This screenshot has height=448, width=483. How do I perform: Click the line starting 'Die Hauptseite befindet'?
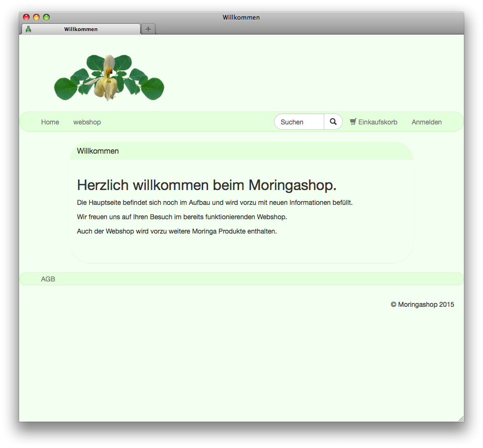215,202
